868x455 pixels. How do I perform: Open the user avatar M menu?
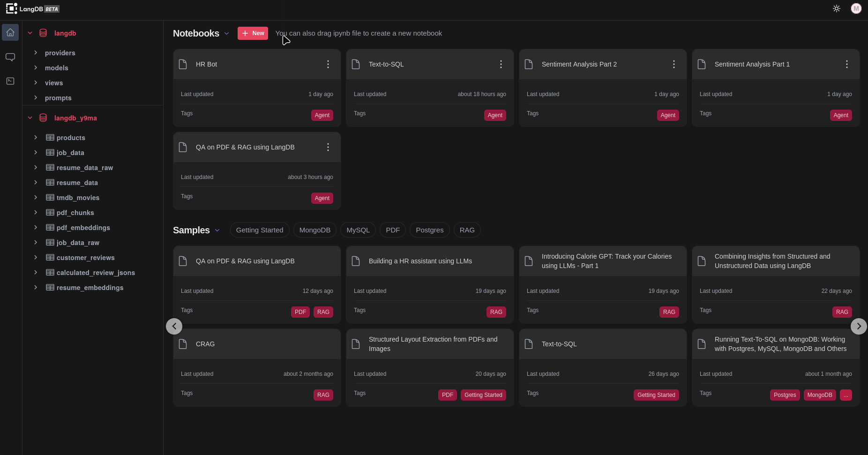pyautogui.click(x=856, y=8)
